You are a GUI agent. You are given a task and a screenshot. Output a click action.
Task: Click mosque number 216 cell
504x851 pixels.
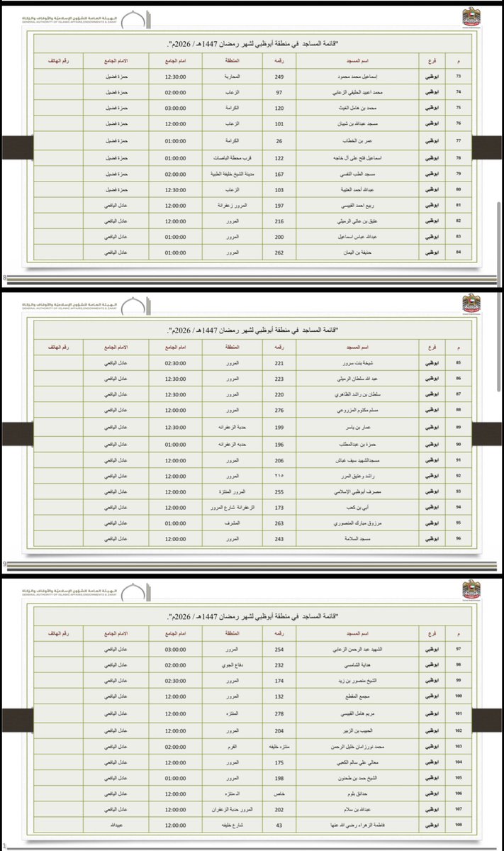279,222
